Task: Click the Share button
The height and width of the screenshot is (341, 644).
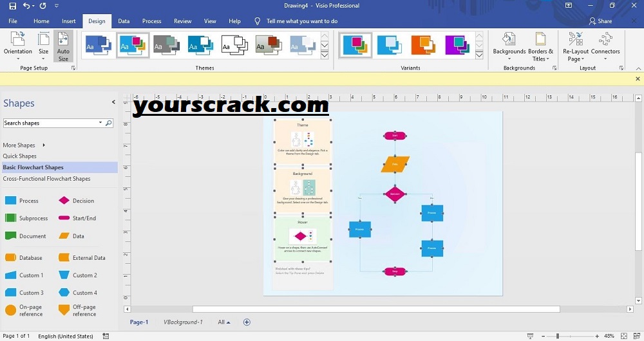Action: [600, 21]
